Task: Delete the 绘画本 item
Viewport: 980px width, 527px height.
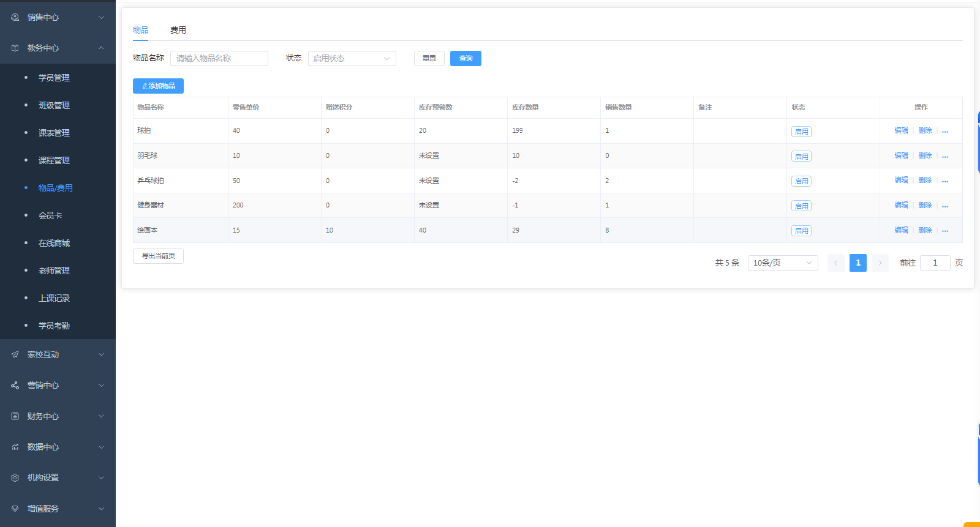Action: [x=925, y=230]
